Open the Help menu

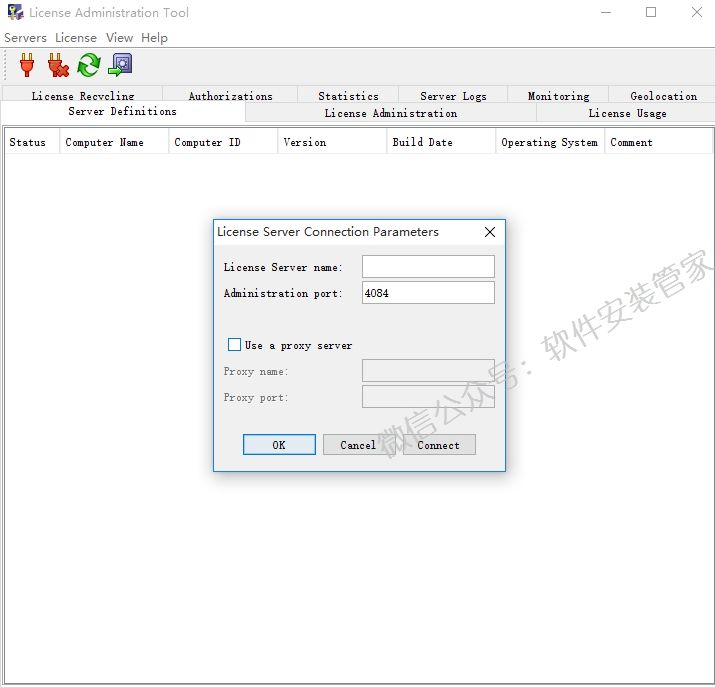coord(154,38)
